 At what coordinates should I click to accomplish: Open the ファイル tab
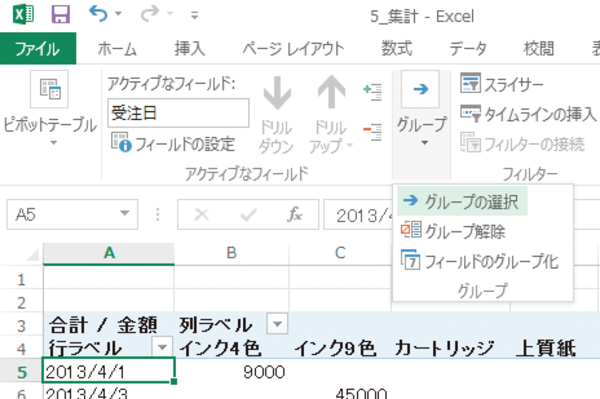pos(38,49)
